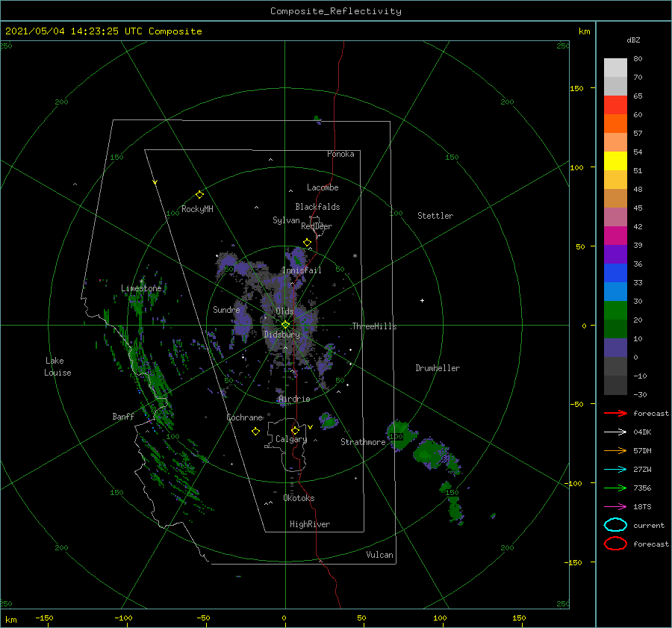
Task: Click the Composite_Reflectivity title
Action: [336, 11]
